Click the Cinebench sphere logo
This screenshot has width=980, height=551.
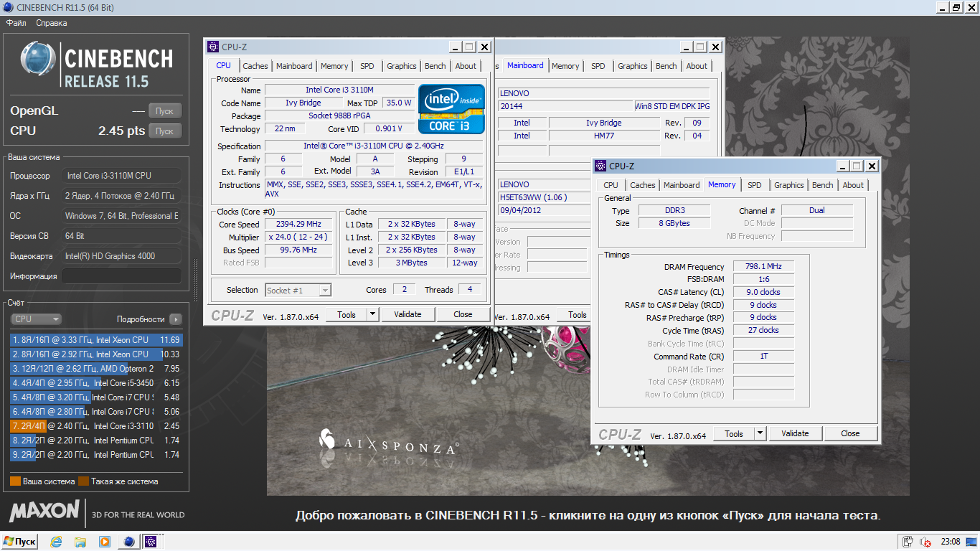click(38, 60)
